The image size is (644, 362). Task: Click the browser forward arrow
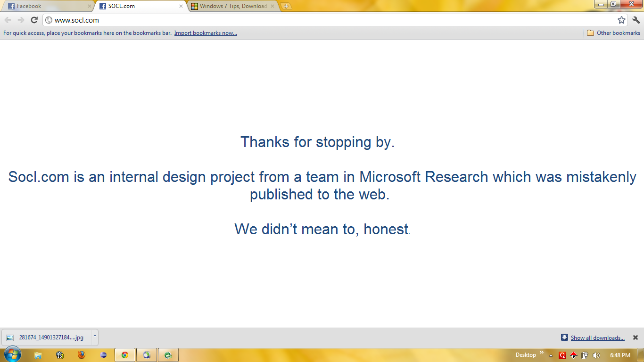pos(21,20)
